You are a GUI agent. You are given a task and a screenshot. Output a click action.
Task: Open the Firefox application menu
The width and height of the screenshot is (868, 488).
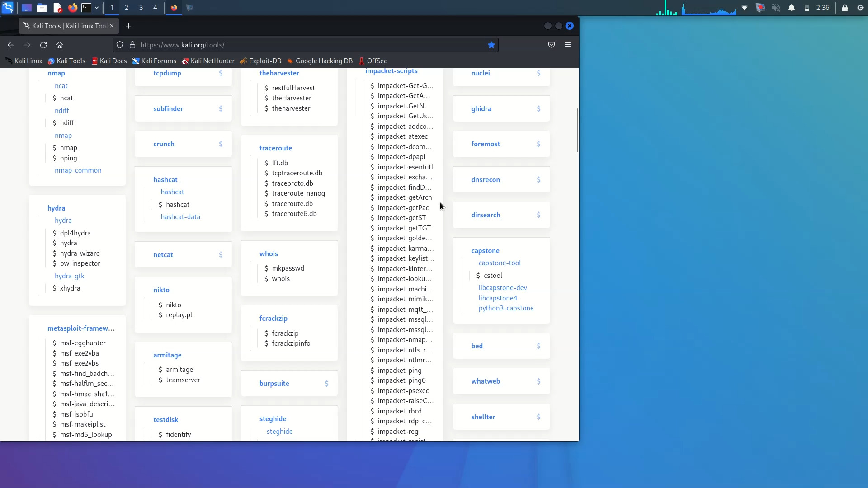click(x=568, y=45)
